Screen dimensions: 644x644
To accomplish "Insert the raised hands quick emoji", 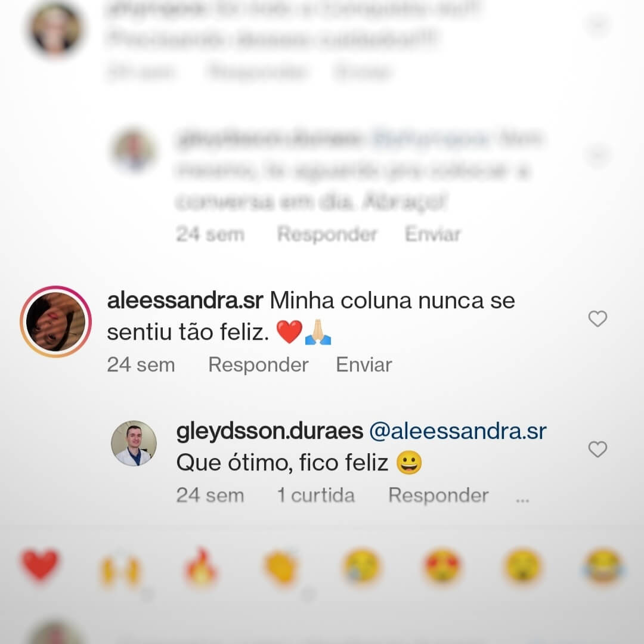I will pyautogui.click(x=120, y=569).
